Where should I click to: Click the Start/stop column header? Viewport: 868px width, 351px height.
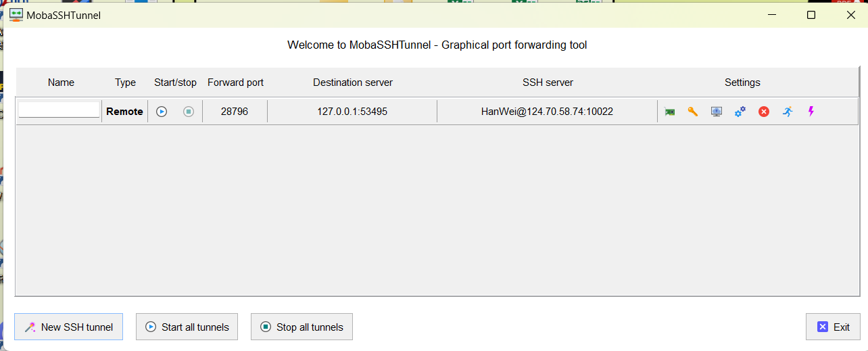(176, 83)
